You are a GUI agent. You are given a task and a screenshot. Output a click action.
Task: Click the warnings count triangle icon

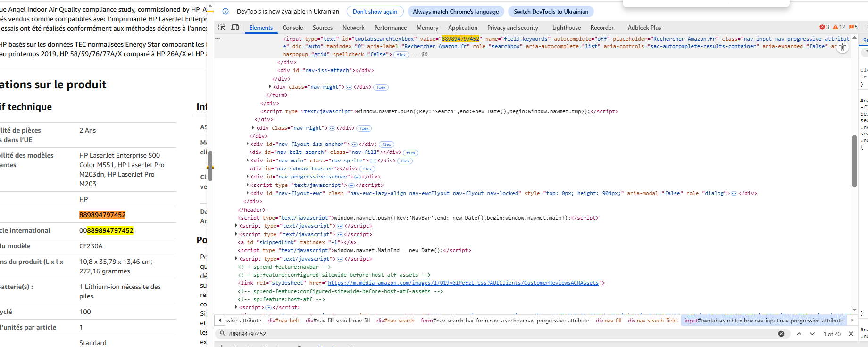[x=839, y=27]
